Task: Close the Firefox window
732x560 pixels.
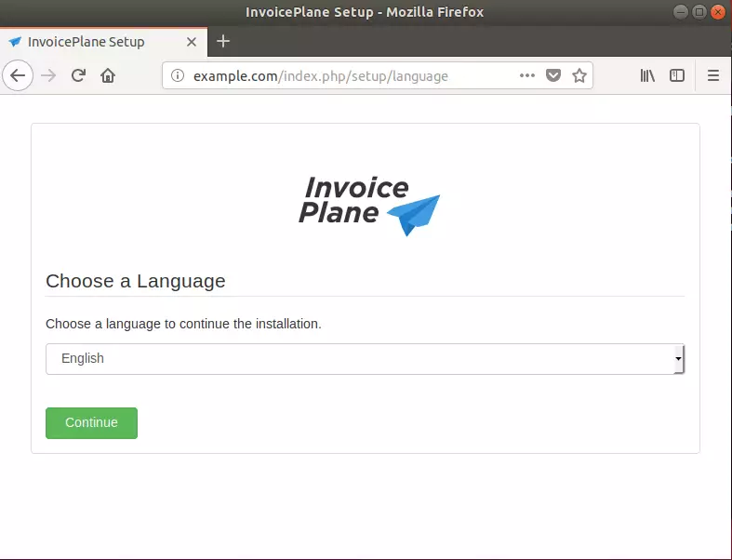Action: point(718,12)
